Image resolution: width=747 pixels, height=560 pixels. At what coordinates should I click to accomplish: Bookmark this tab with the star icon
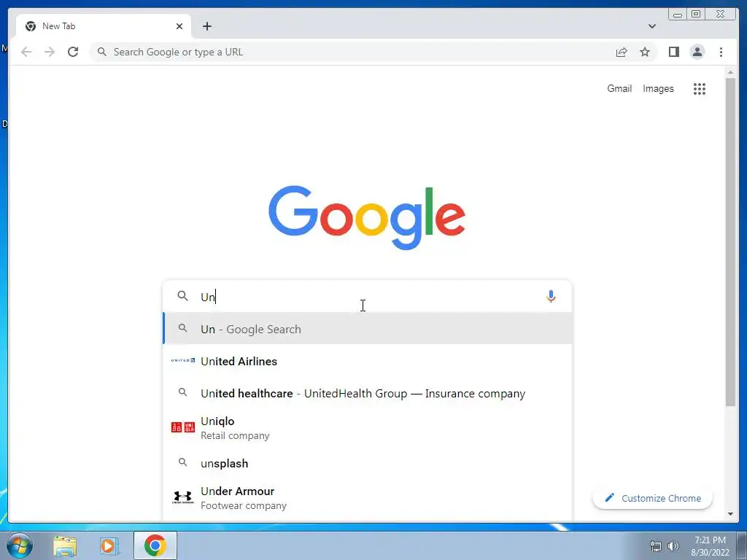tap(645, 52)
